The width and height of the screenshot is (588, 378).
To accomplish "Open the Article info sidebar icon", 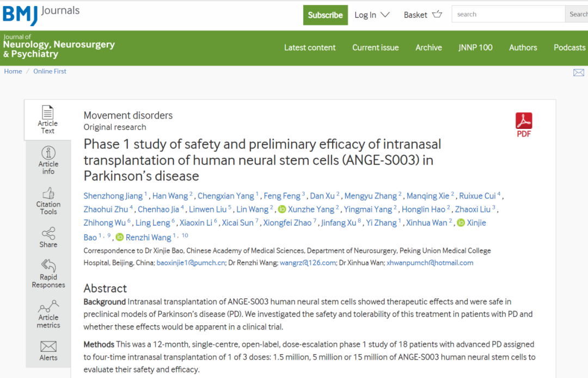I will coord(48,153).
